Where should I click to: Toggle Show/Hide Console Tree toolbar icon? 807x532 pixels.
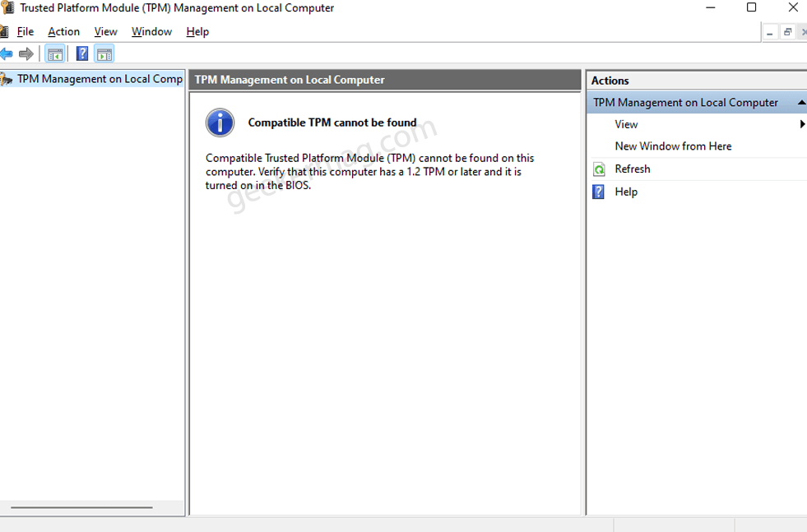pyautogui.click(x=55, y=54)
